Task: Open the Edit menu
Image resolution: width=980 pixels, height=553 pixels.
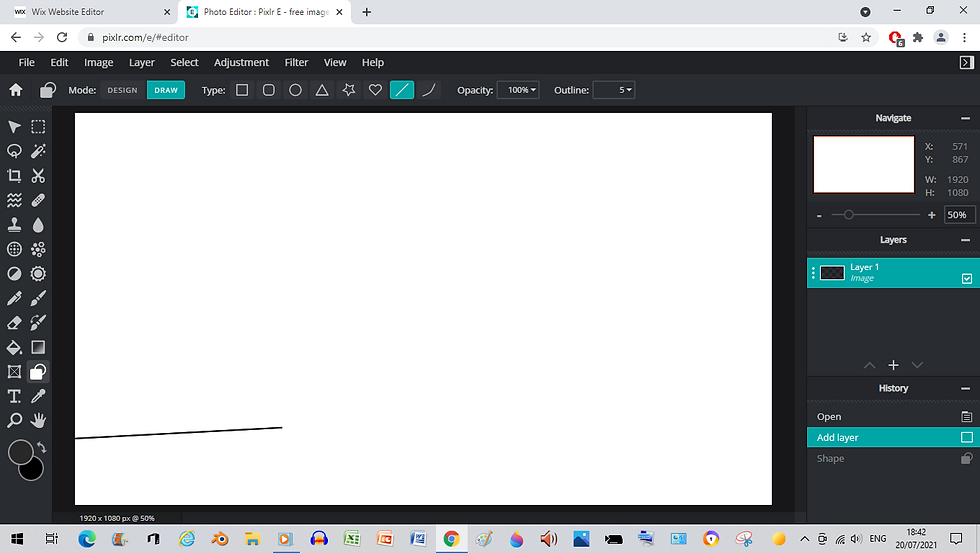Action: pyautogui.click(x=59, y=62)
